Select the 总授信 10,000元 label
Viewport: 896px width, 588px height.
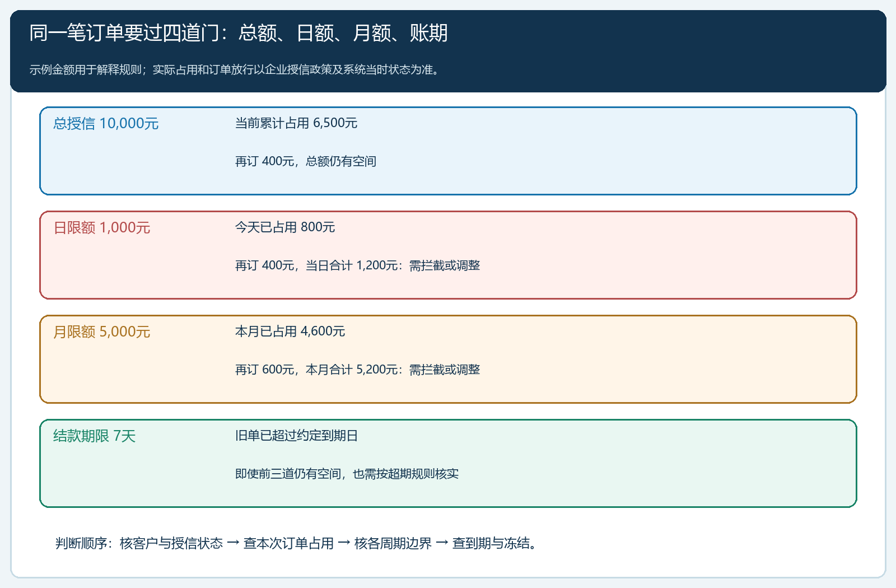[x=106, y=124]
